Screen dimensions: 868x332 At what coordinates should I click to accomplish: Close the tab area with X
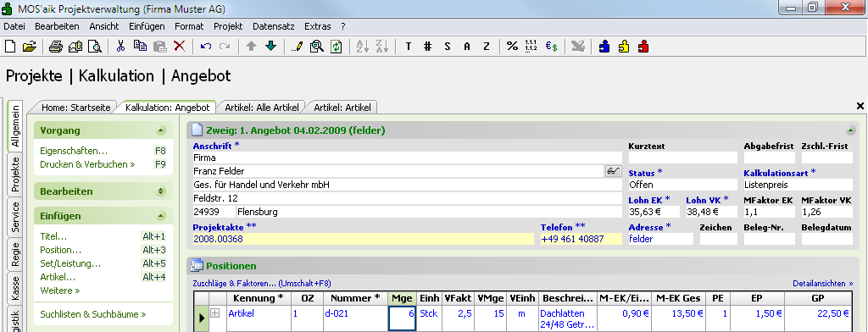point(860,106)
